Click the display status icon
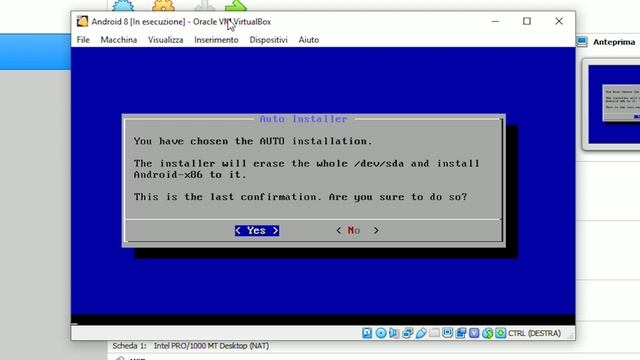640x360 pixels. pyautogui.click(x=447, y=333)
